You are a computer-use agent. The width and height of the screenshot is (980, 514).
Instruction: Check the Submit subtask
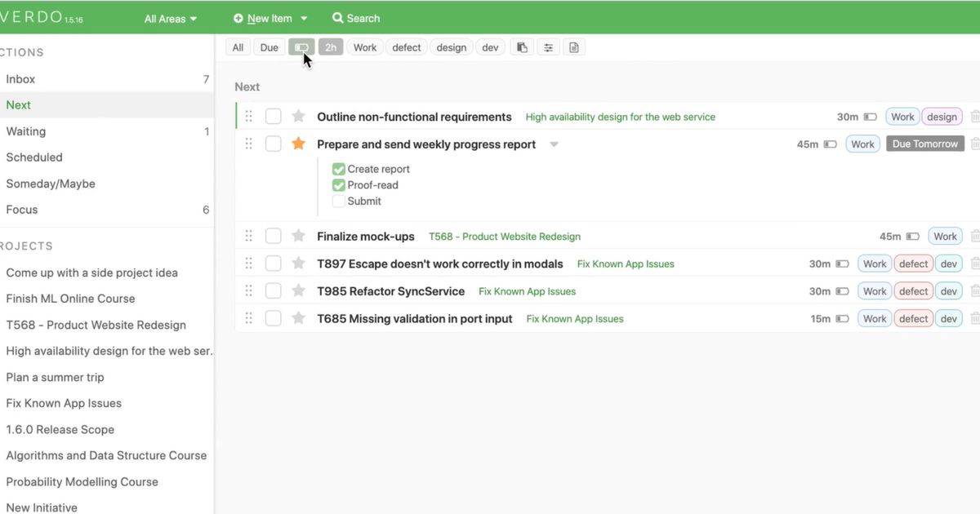pyautogui.click(x=339, y=201)
